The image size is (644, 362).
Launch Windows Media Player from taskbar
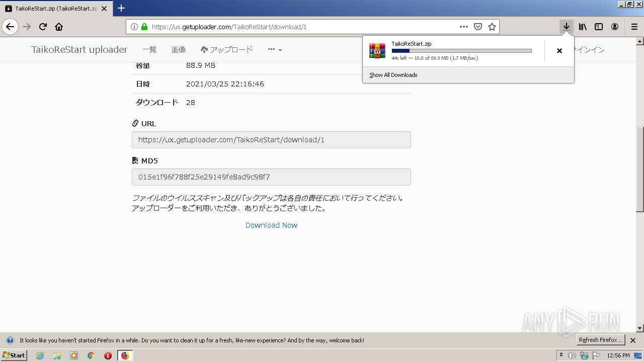(x=74, y=355)
